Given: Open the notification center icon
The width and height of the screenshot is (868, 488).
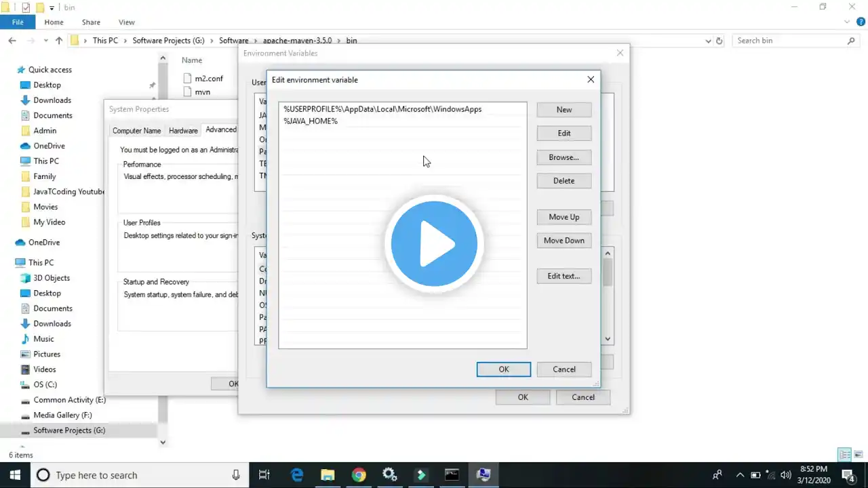Looking at the screenshot, I should (x=848, y=475).
